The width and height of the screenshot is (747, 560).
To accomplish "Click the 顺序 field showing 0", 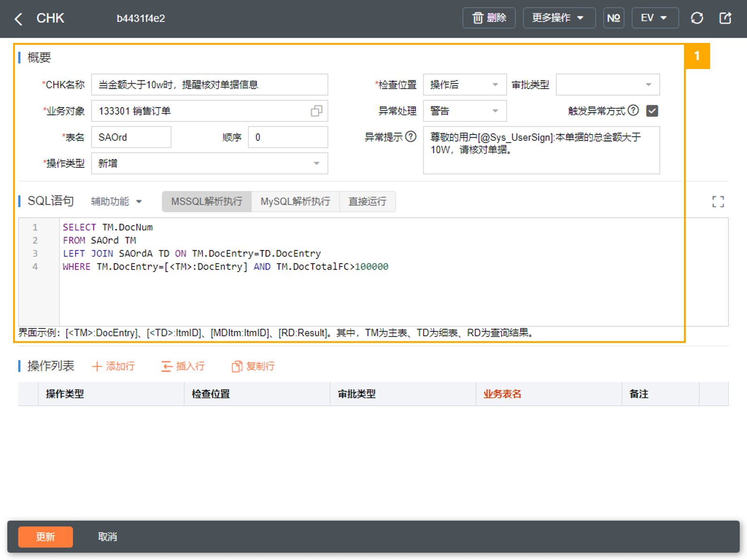I will click(288, 137).
